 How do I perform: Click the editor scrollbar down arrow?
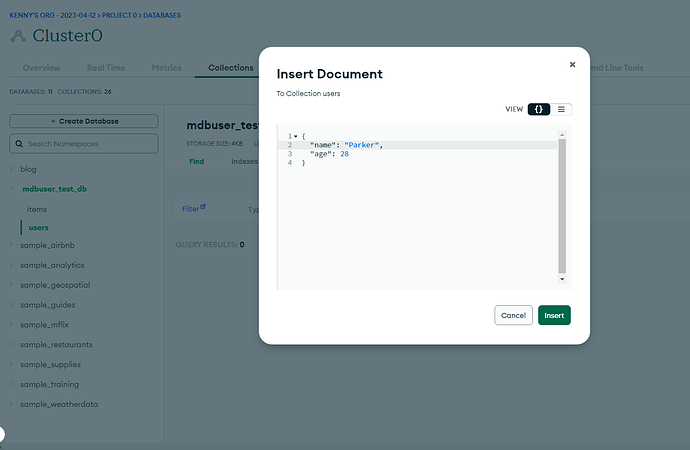coord(562,279)
